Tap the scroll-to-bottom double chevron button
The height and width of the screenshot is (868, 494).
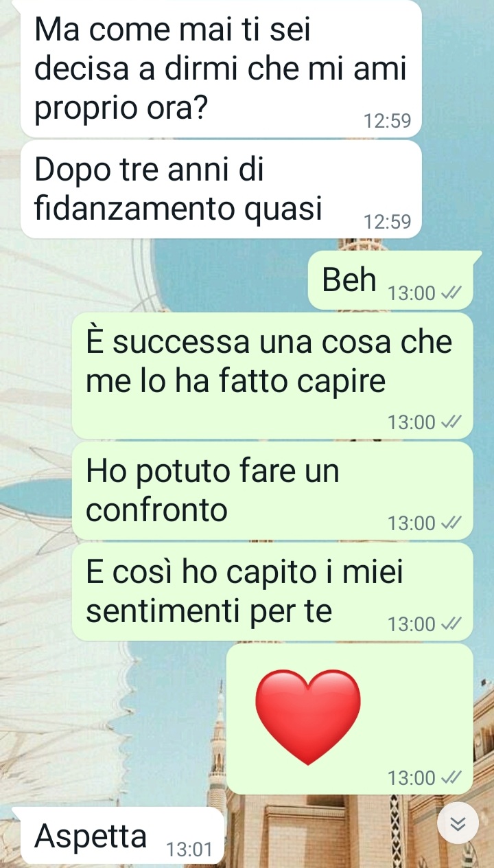coord(459,823)
